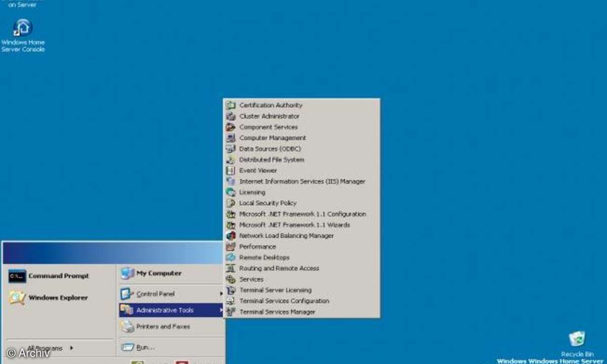The width and height of the screenshot is (607, 364).
Task: Open Services from Administrative Tools
Action: pyautogui.click(x=251, y=279)
